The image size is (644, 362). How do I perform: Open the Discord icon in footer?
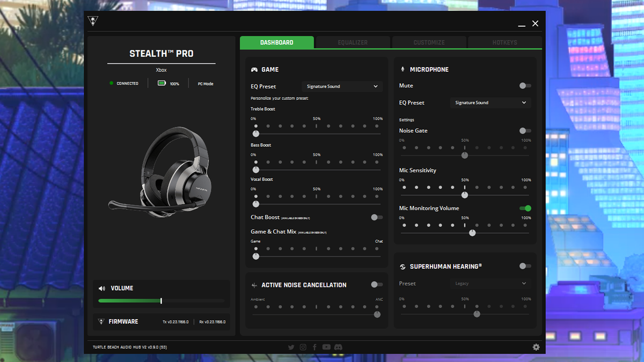click(x=338, y=348)
